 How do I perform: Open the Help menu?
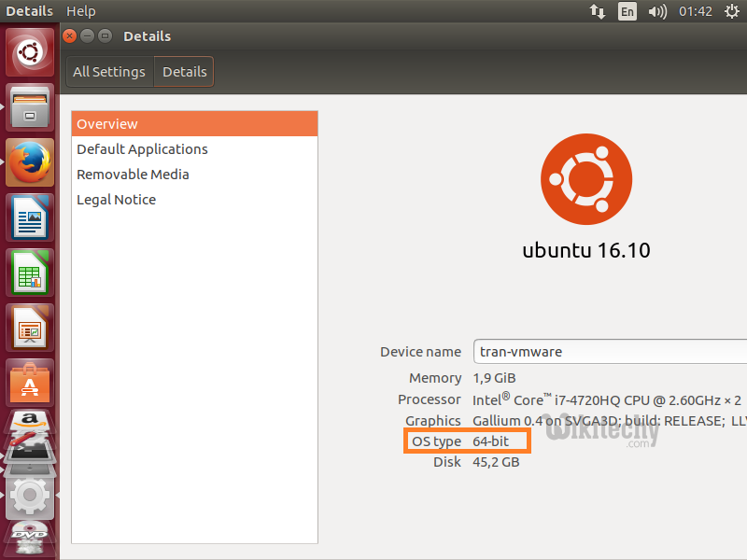[81, 11]
